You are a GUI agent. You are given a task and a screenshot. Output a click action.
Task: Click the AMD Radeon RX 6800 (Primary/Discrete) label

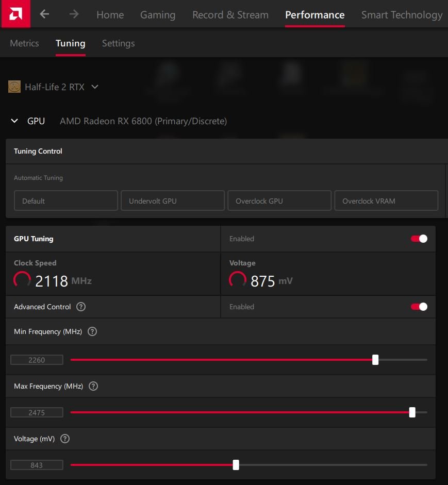point(143,121)
